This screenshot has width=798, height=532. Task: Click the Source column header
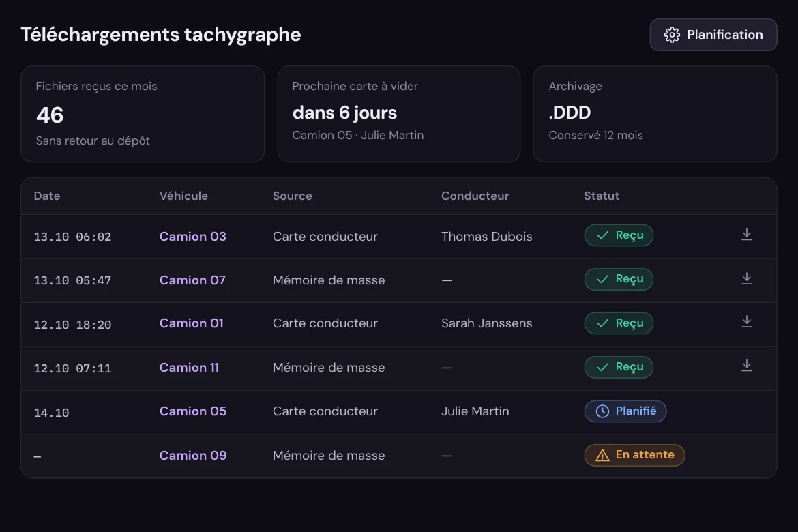coord(293,196)
